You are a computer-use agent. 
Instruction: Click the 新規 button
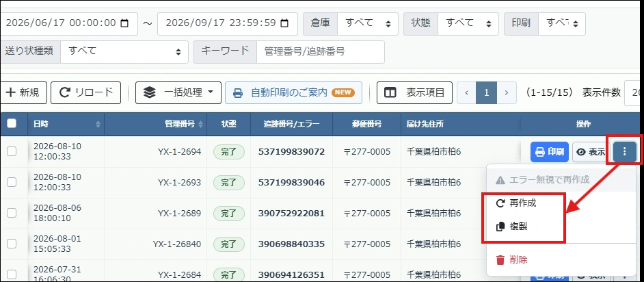(x=23, y=92)
